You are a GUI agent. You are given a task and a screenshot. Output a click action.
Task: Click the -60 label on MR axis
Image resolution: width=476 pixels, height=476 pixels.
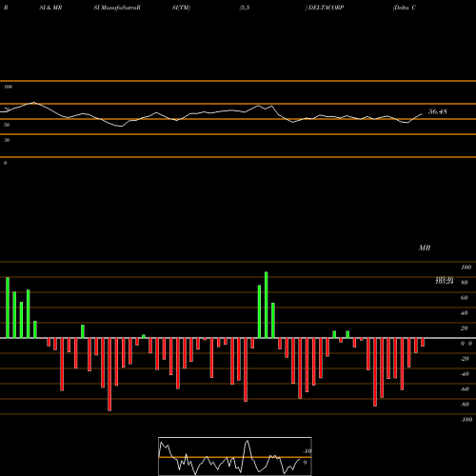tap(465, 389)
